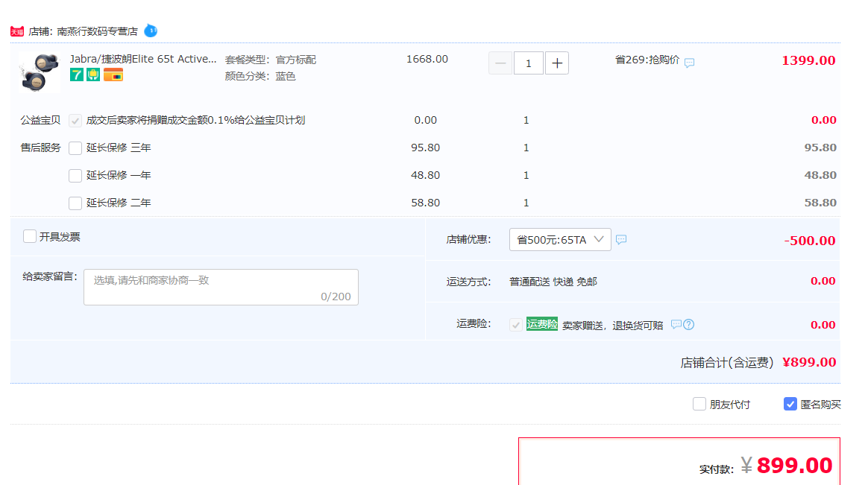Click the green 运费险 tag

(542, 324)
